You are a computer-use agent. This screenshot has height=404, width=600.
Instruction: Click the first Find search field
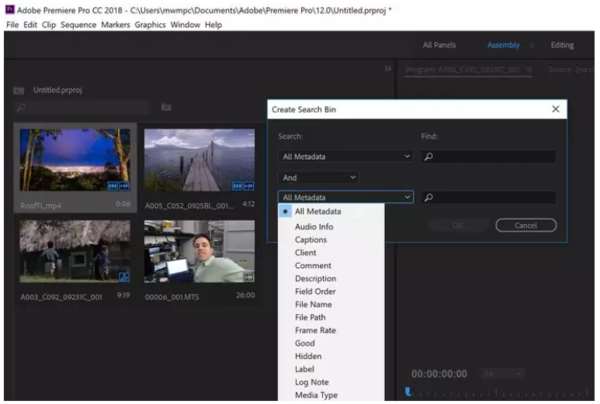click(x=488, y=156)
